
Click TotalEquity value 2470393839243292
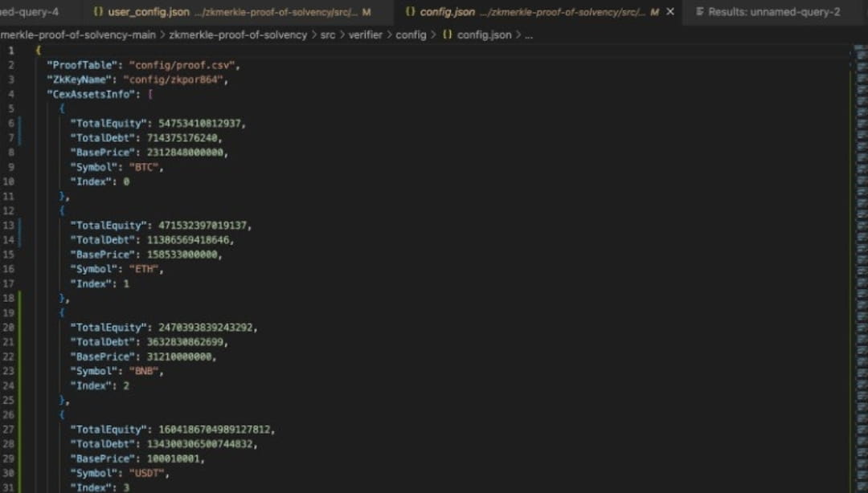(206, 327)
